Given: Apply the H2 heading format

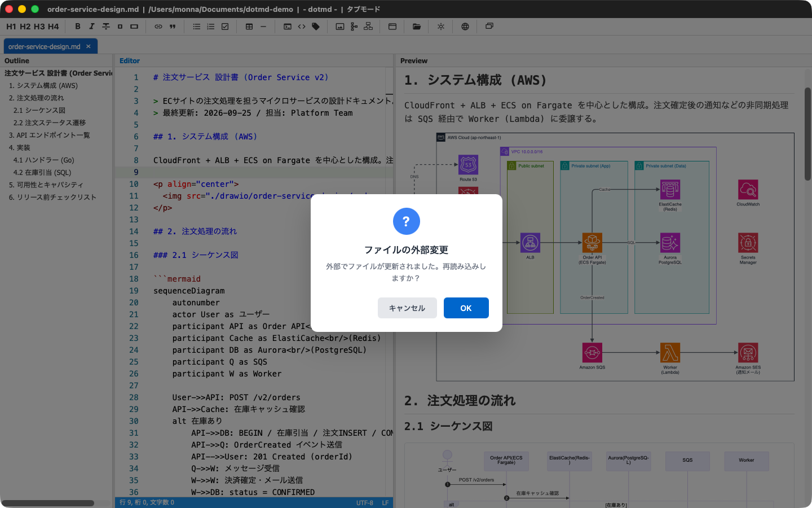Looking at the screenshot, I should coord(25,27).
